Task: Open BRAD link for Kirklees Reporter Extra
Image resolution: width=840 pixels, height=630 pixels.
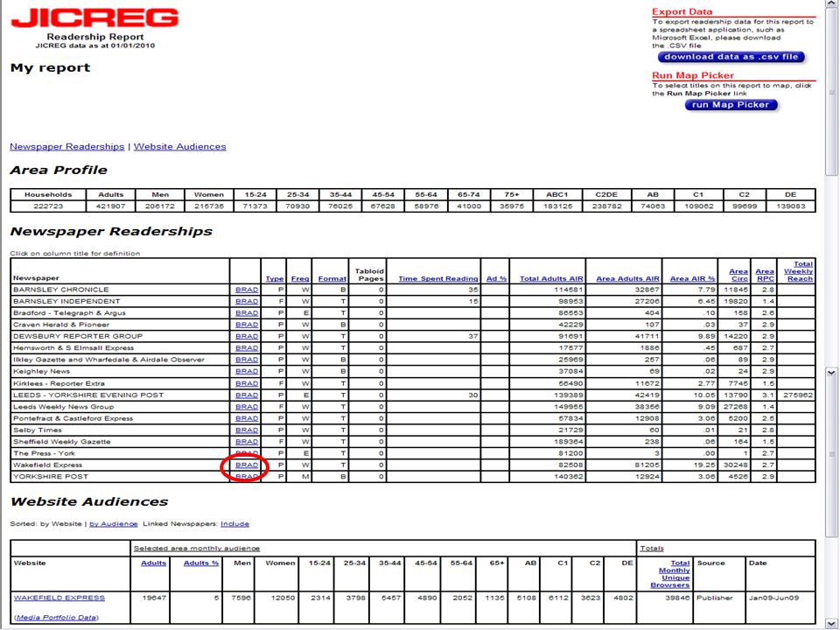Action: click(247, 383)
